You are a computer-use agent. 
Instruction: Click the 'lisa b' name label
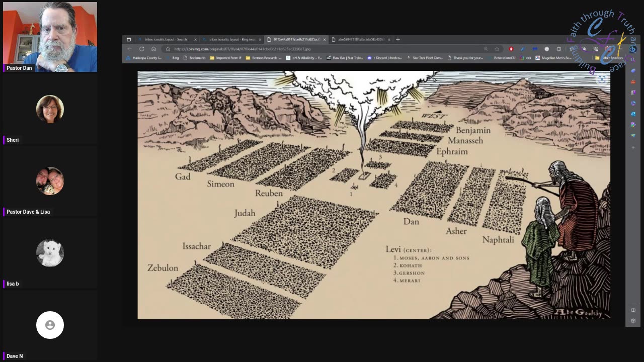13,284
